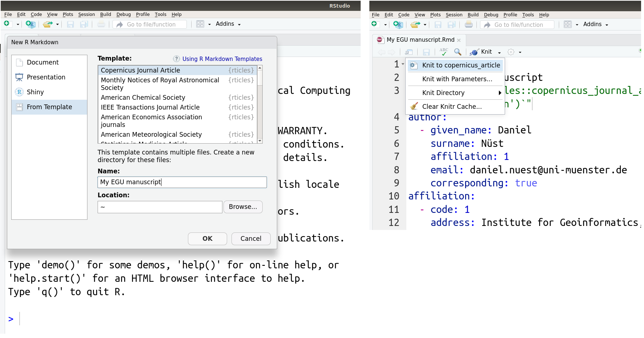Image resolution: width=644 pixels, height=338 pixels.
Task: Click the go forward arrow in editor toolbar
Action: pyautogui.click(x=391, y=52)
